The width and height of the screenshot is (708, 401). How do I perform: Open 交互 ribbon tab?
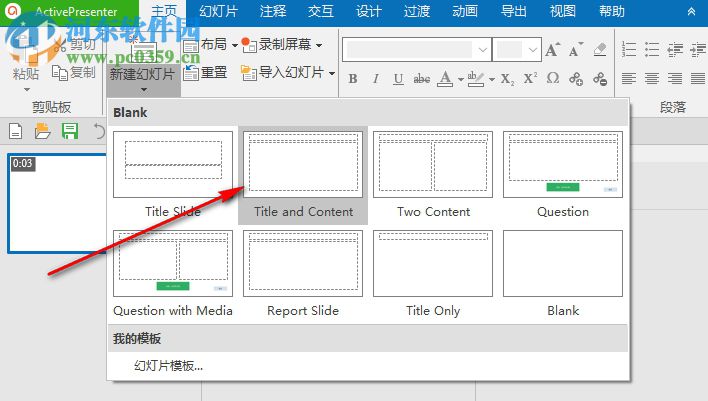tap(321, 11)
